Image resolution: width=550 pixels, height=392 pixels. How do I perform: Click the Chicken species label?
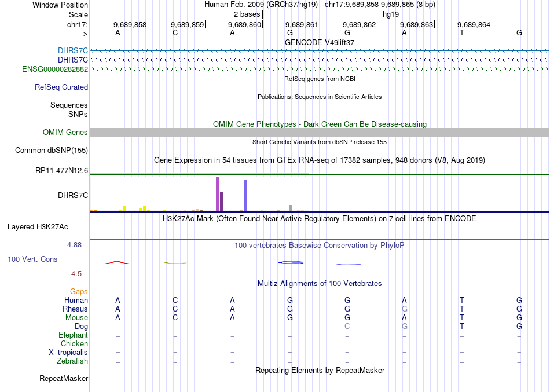[74, 343]
